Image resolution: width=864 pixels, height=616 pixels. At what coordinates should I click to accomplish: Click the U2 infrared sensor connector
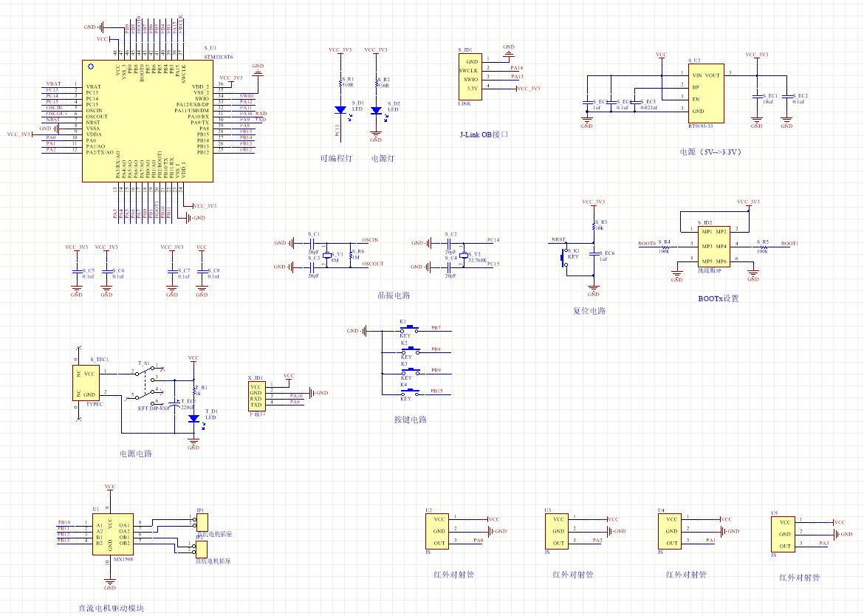[438, 531]
